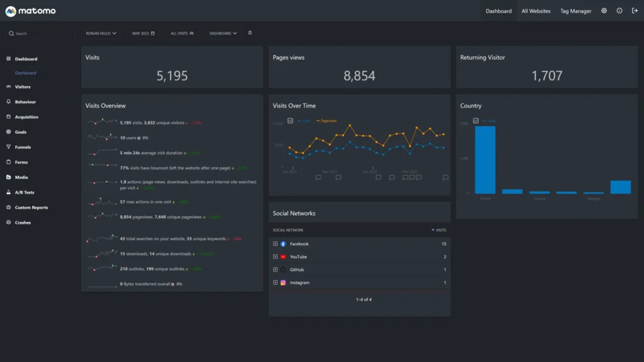Open the All Websites tab
Image resolution: width=644 pixels, height=362 pixels.
click(535, 11)
